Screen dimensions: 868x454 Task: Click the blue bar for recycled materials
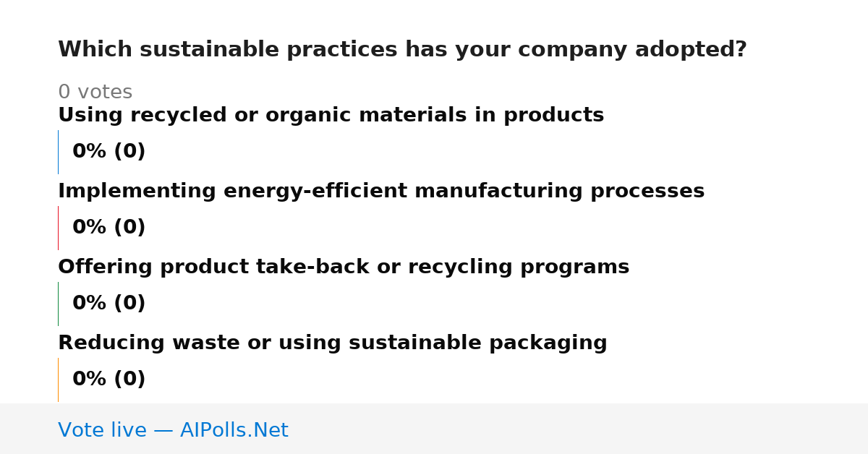tap(58, 152)
